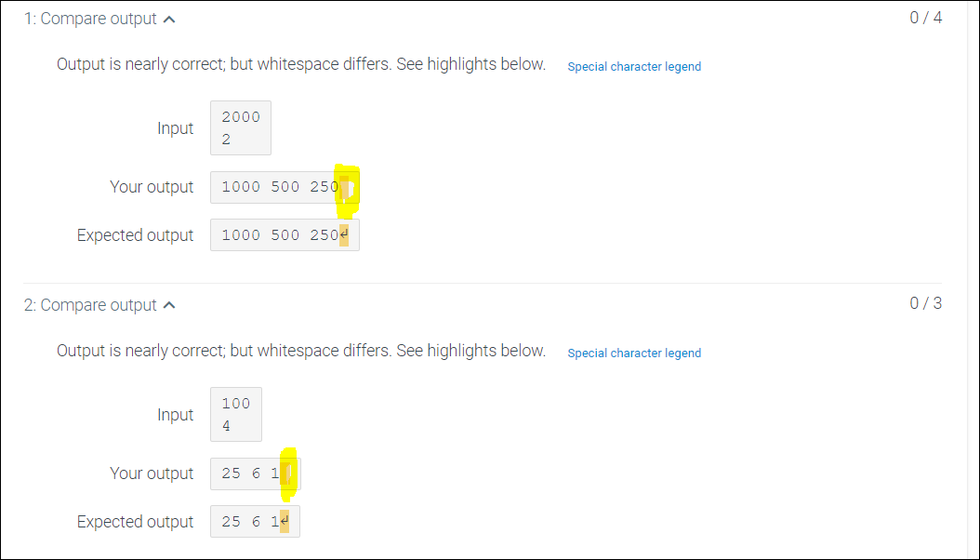Click the highlighted character marker below the yellow highlight
980x560 pixels.
coord(344,234)
